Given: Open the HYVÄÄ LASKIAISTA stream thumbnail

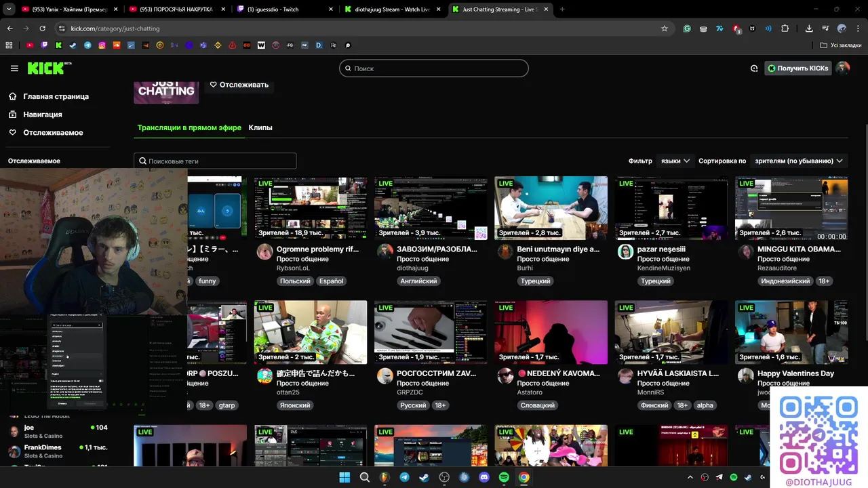Looking at the screenshot, I should (x=671, y=332).
